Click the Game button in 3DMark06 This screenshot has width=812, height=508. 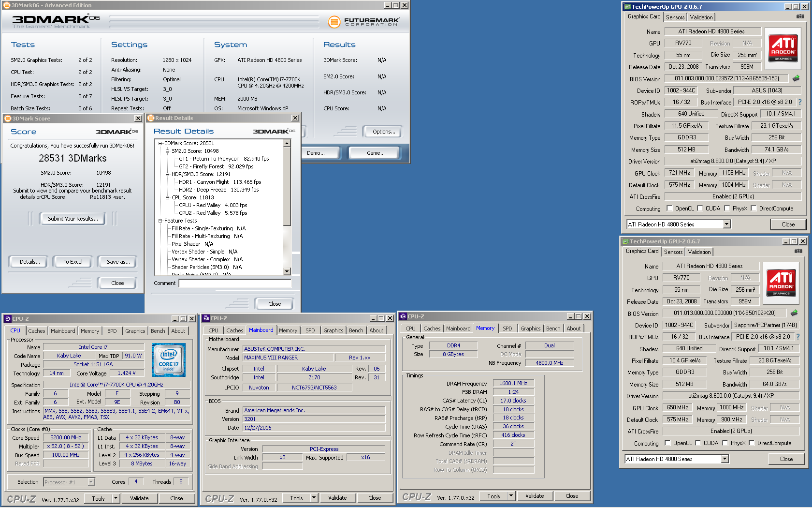pyautogui.click(x=376, y=153)
